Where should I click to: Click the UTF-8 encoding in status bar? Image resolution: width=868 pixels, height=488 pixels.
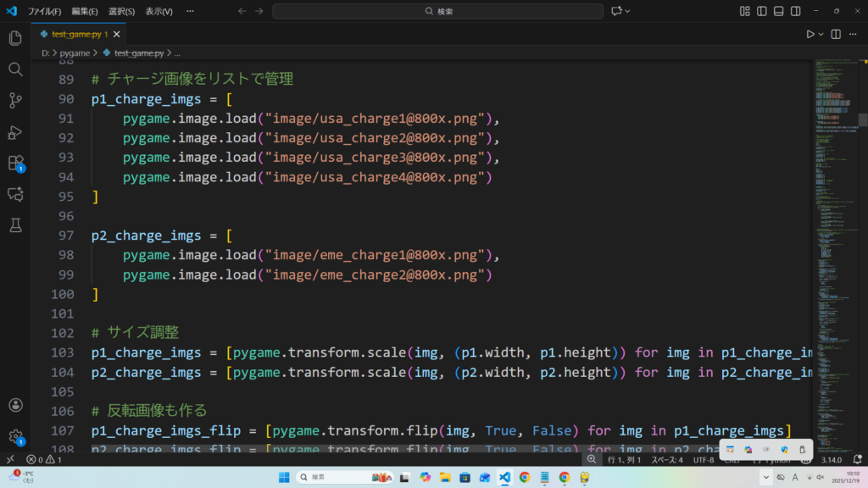tap(703, 459)
